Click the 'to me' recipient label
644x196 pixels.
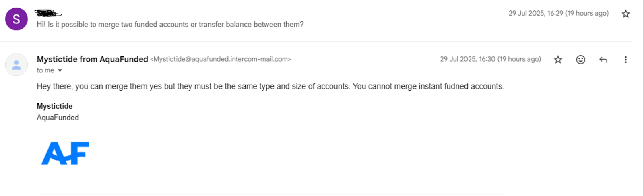click(x=45, y=70)
